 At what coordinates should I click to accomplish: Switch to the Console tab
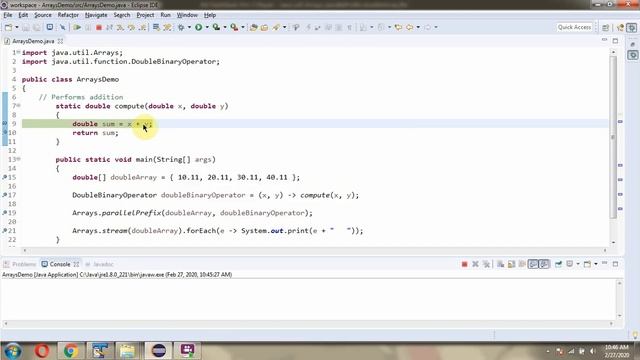(x=60, y=264)
